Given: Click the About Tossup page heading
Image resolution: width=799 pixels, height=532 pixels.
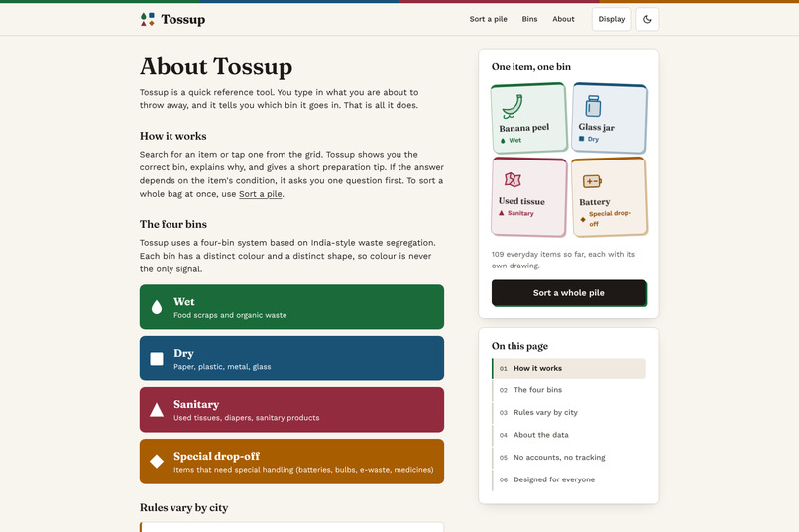Looking at the screenshot, I should click(216, 66).
